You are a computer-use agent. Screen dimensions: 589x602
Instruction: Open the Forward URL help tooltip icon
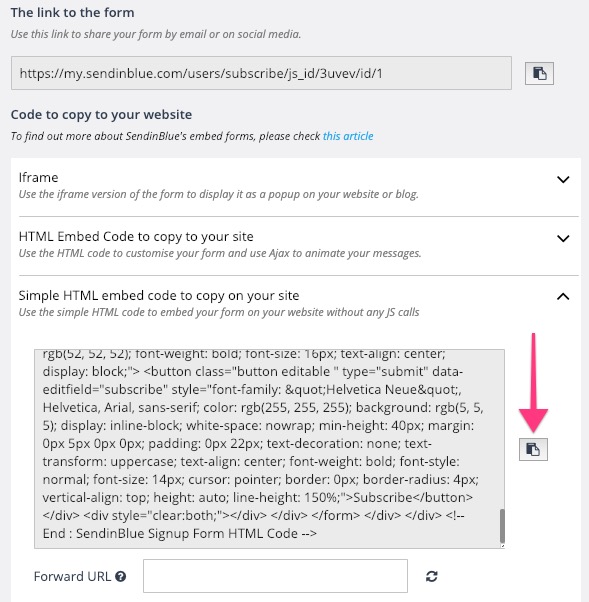121,576
